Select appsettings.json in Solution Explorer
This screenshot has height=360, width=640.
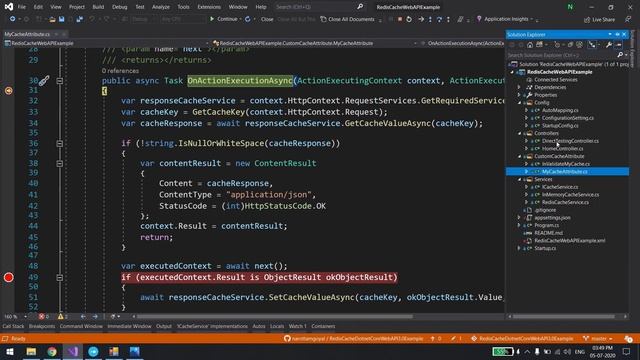point(552,218)
